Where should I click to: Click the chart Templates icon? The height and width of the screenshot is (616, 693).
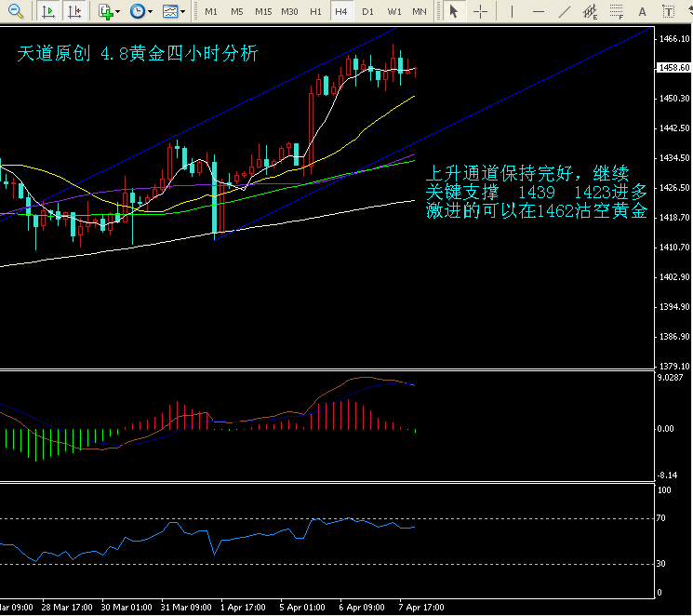(170, 11)
